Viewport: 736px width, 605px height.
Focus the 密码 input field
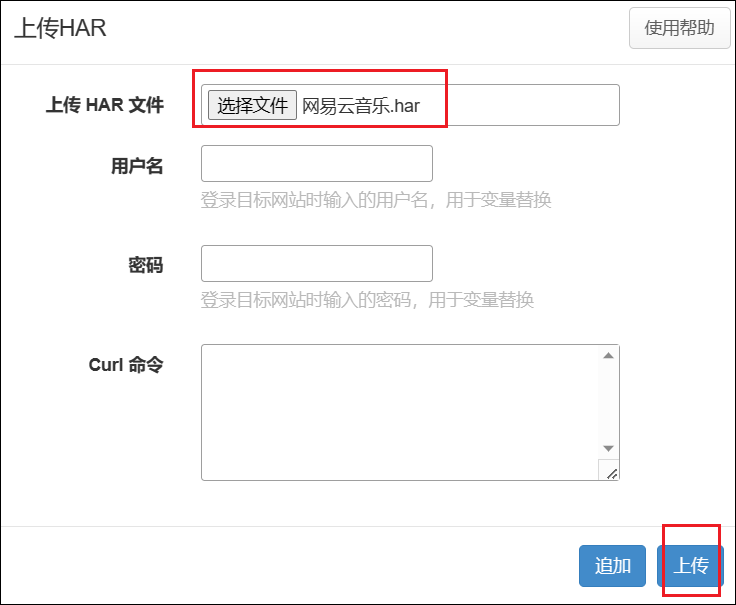click(316, 264)
